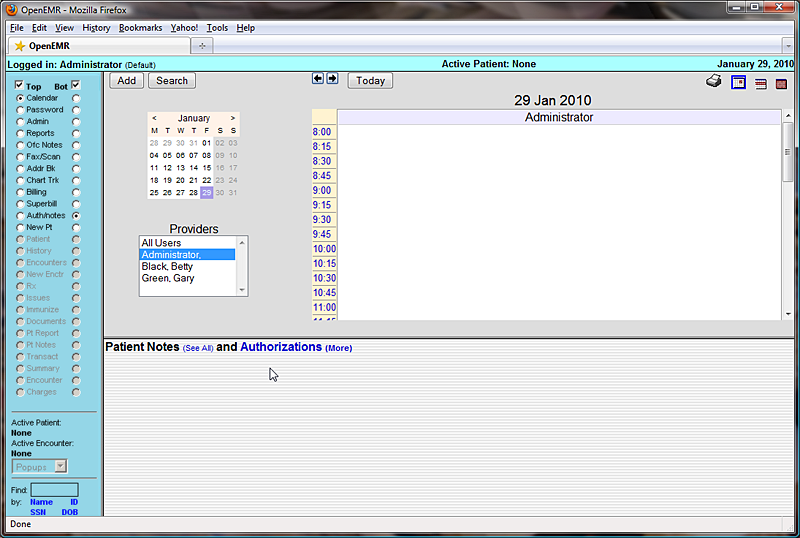Open the Help menu

(x=245, y=28)
